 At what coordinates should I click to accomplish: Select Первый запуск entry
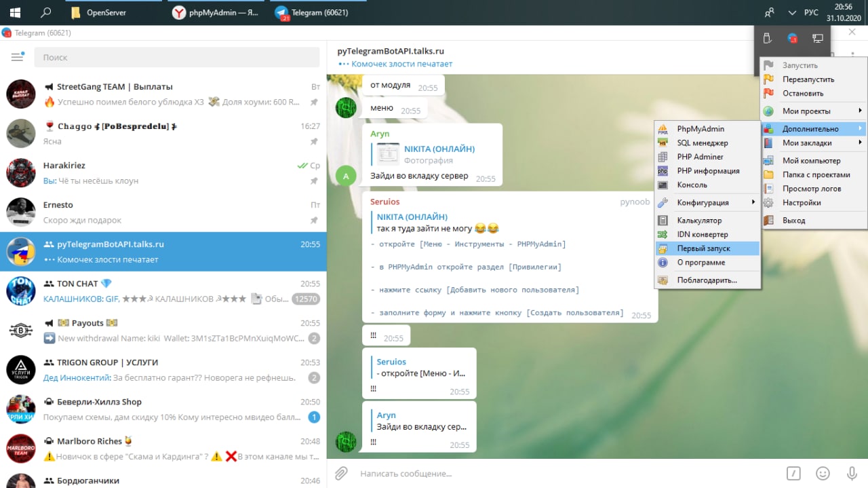pos(707,248)
